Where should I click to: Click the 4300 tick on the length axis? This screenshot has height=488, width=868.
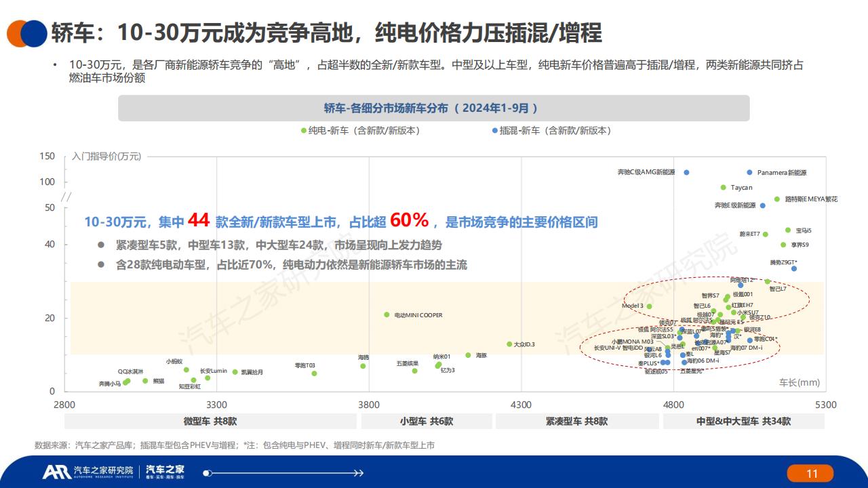click(x=521, y=405)
